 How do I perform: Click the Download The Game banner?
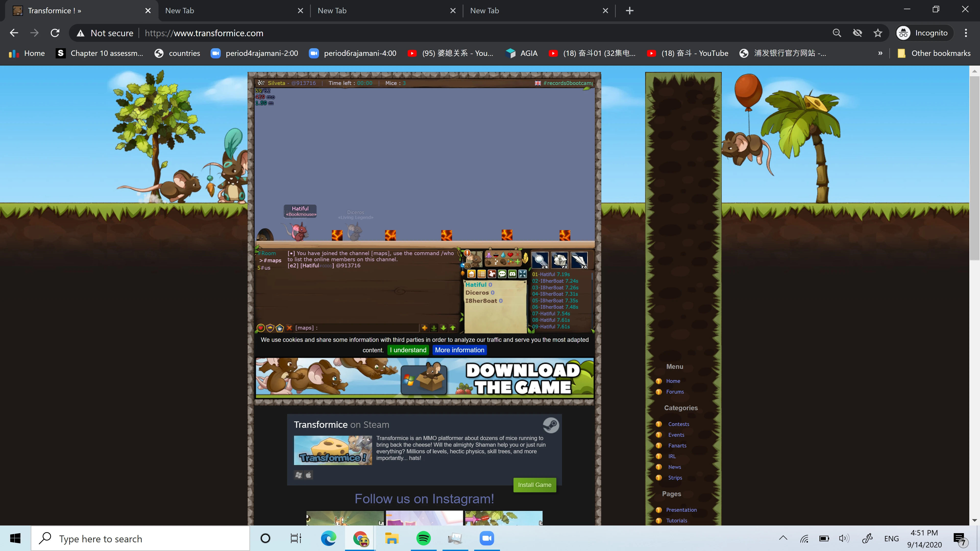pos(425,378)
